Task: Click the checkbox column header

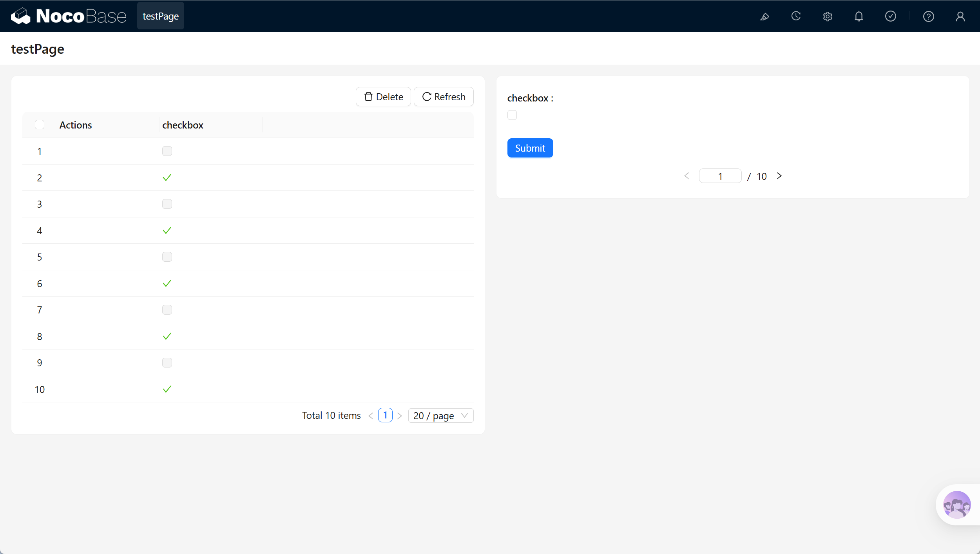Action: pyautogui.click(x=183, y=125)
